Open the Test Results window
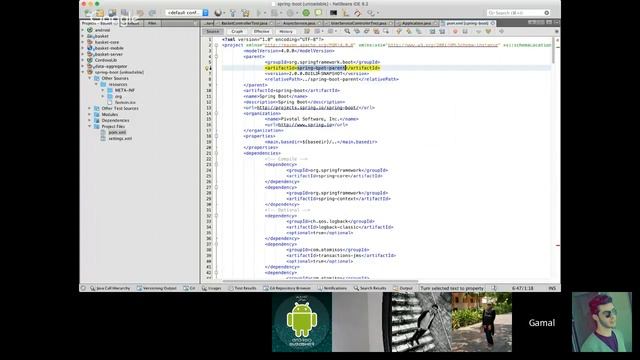Screen dimensions: 640x360 242,288
